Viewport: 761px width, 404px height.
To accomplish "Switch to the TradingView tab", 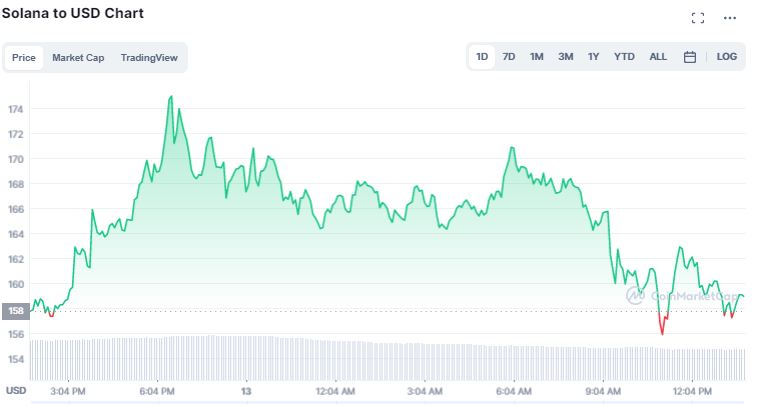I will (x=149, y=58).
